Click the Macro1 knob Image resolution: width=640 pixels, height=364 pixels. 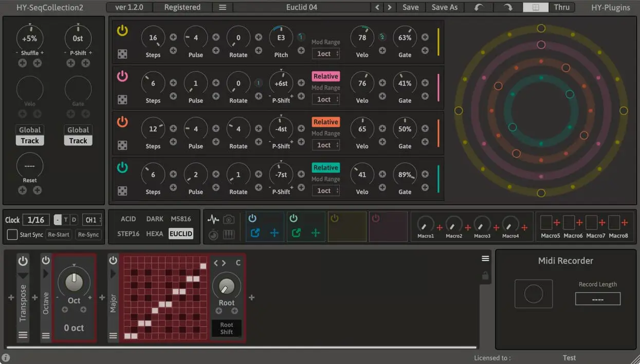[x=425, y=224]
